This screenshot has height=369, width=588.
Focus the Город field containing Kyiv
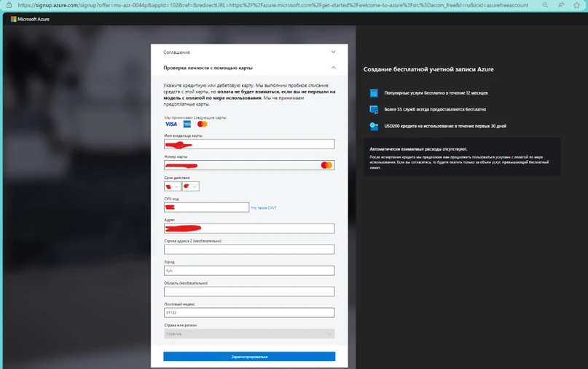click(249, 271)
